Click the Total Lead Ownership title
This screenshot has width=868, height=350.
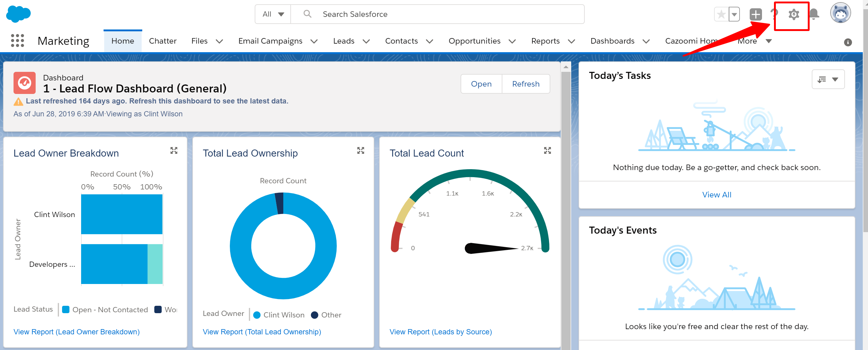(250, 153)
